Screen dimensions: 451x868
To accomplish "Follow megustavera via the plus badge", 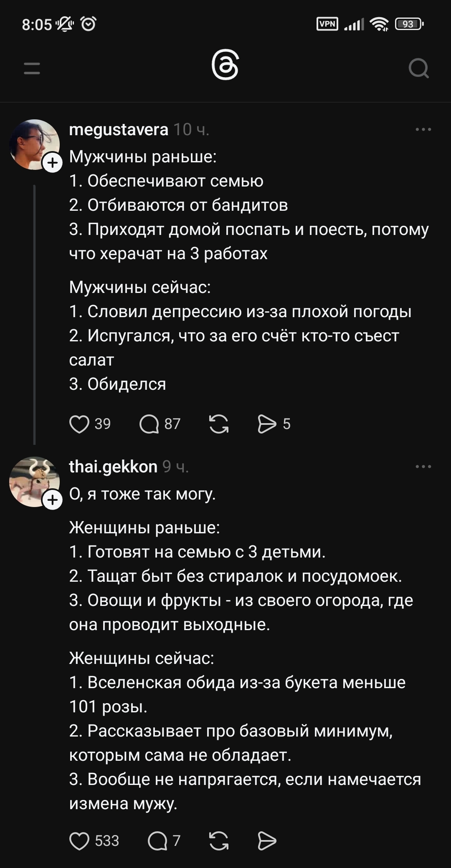I will point(52,163).
